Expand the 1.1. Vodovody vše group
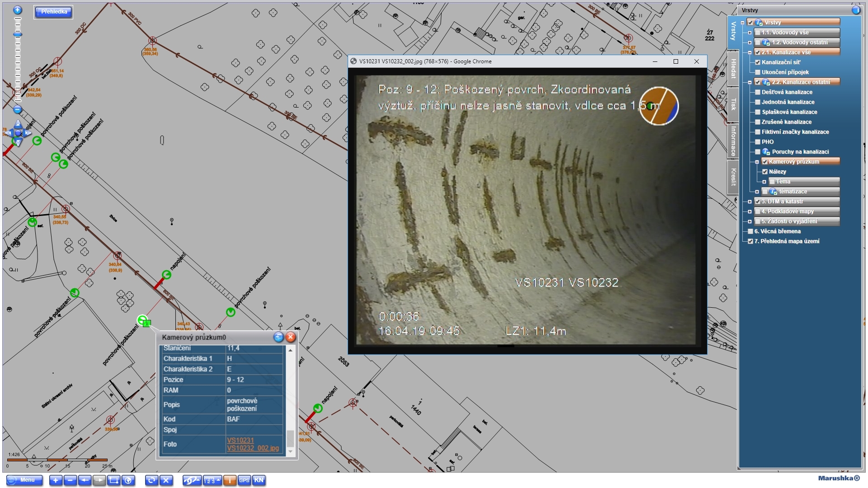868x488 pixels. pyautogui.click(x=750, y=33)
